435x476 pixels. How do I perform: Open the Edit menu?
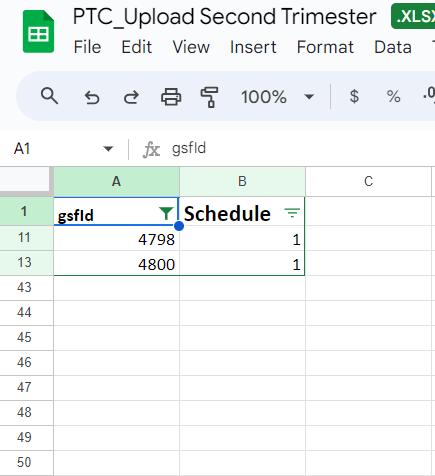click(137, 47)
